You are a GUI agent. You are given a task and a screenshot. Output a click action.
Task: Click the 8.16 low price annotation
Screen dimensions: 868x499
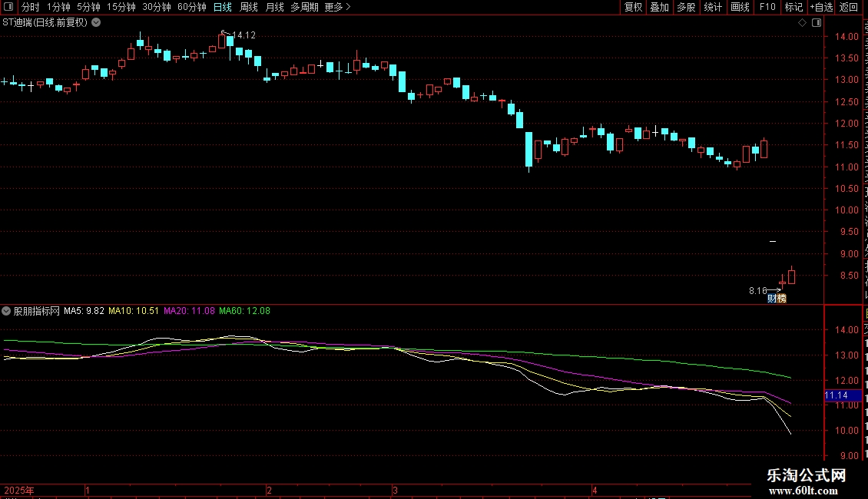coord(758,291)
